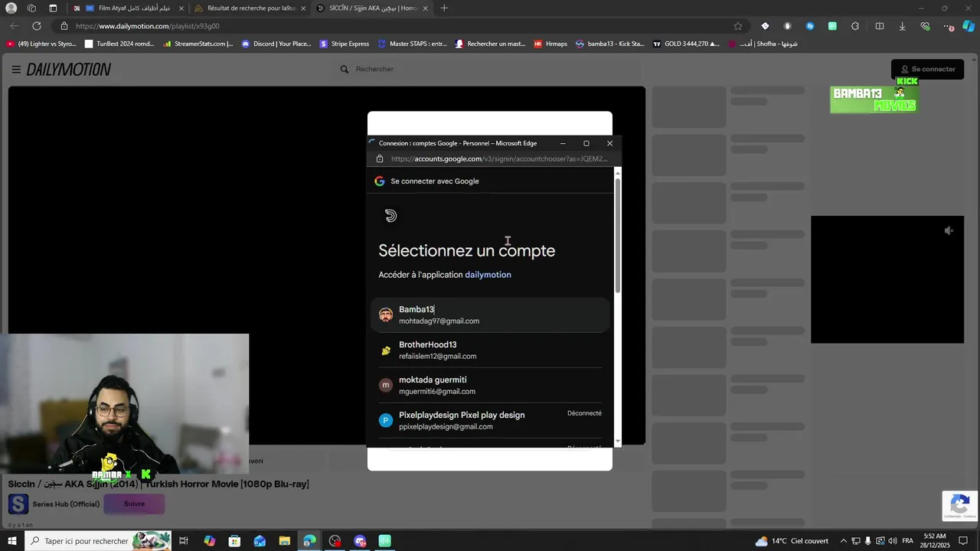Open the Master STAPS bookmark

(413, 44)
